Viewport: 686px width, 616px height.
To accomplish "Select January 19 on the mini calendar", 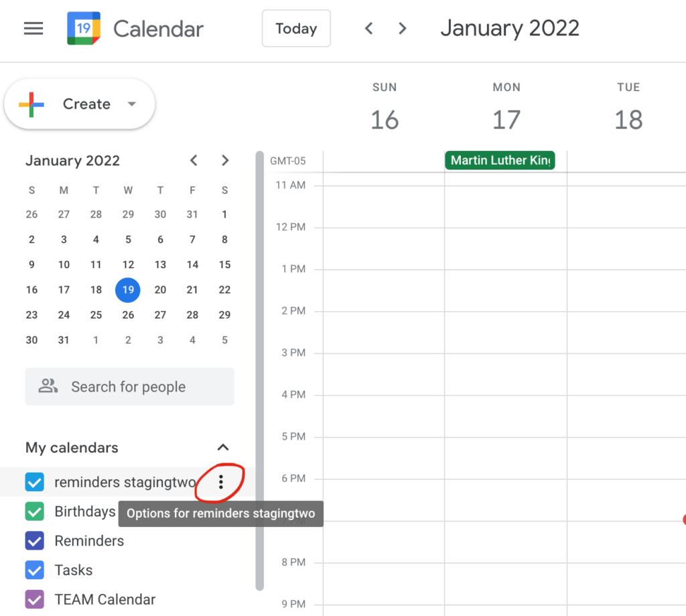I will [x=128, y=290].
